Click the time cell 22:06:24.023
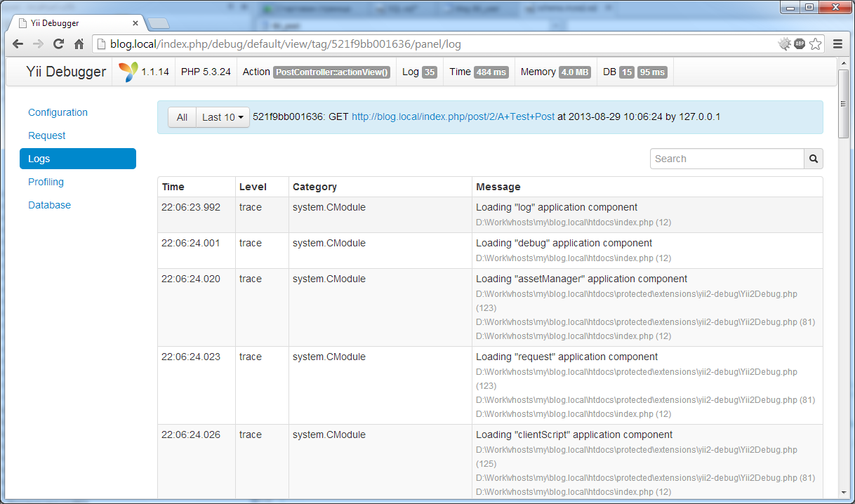 pos(191,357)
